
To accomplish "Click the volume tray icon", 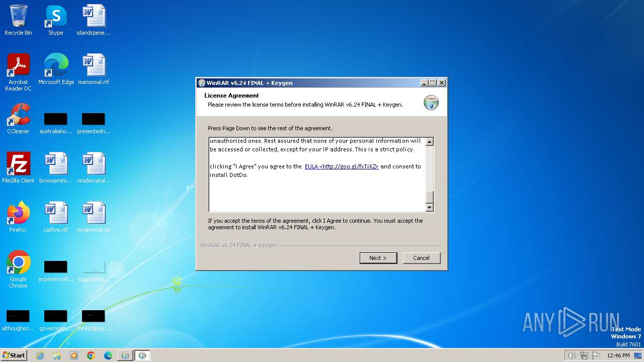I will tap(572, 355).
